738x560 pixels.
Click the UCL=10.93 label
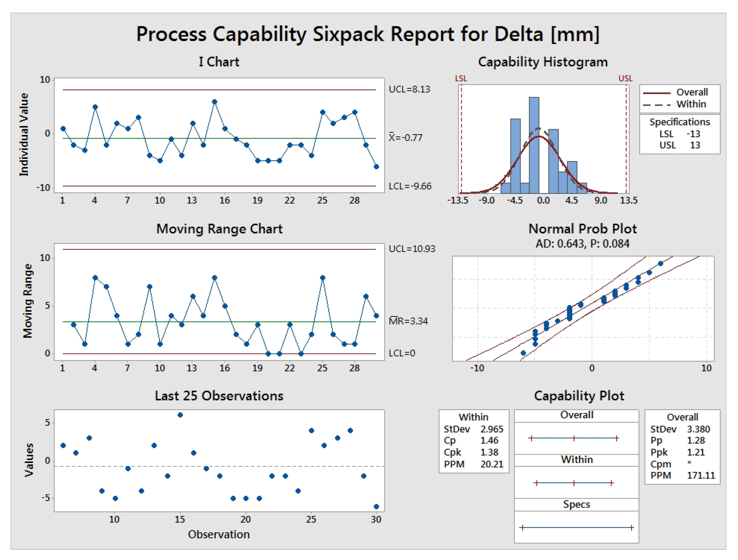tap(412, 249)
